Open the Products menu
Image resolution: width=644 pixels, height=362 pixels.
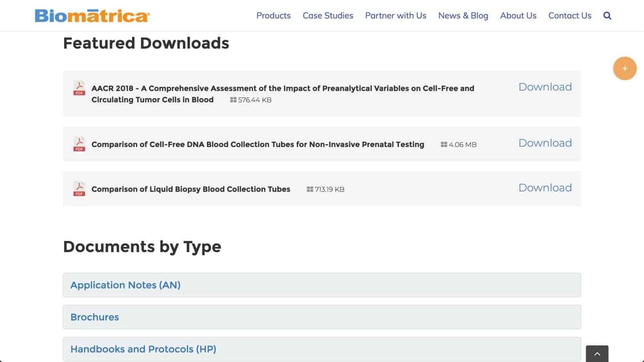tap(273, 16)
